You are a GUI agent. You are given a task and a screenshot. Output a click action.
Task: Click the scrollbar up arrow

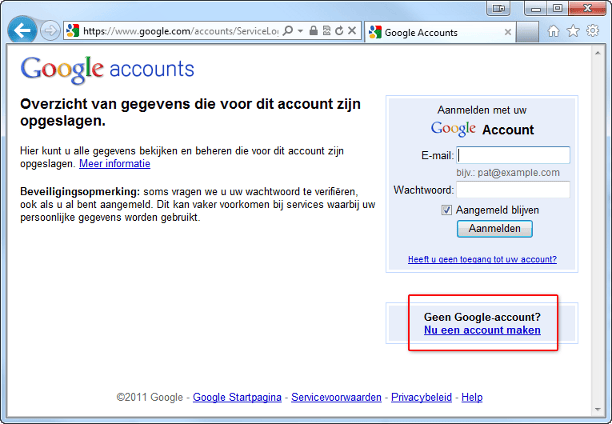click(598, 53)
